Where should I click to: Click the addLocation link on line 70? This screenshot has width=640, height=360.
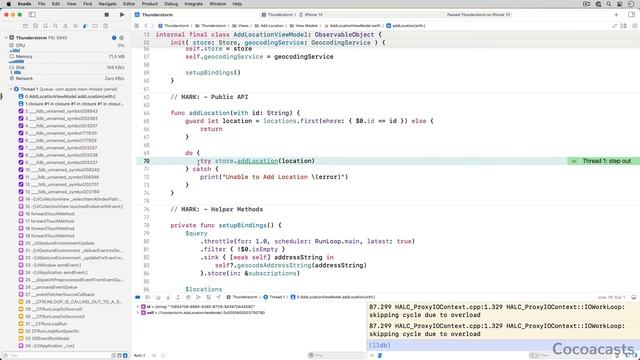[257, 161]
